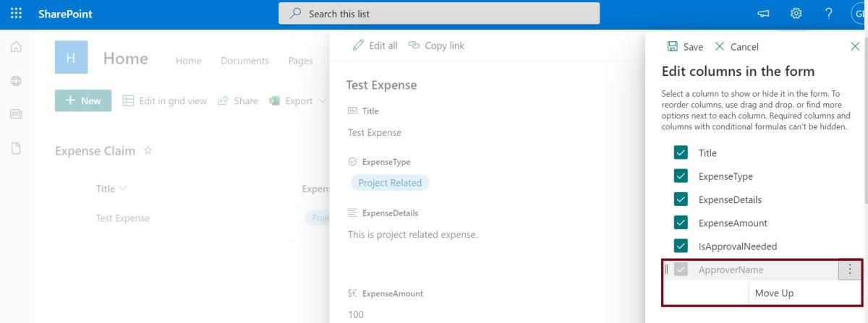The width and height of the screenshot is (868, 323).
Task: Cancel editing form columns
Action: 736,46
